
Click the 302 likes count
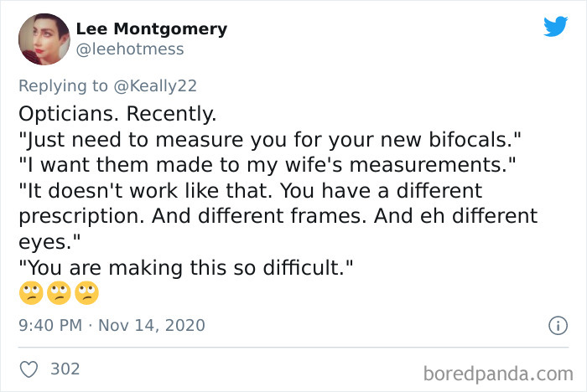coord(65,368)
